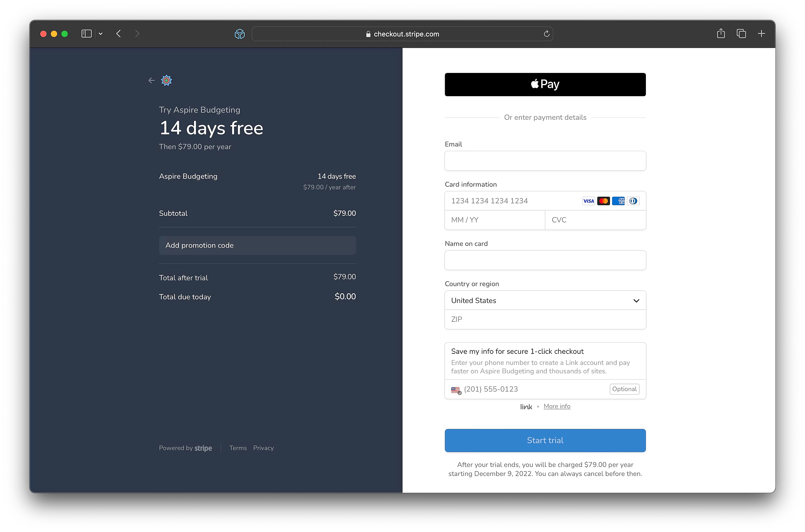Click the '$79.00 / year after' text
This screenshot has width=805, height=532.
pos(329,187)
